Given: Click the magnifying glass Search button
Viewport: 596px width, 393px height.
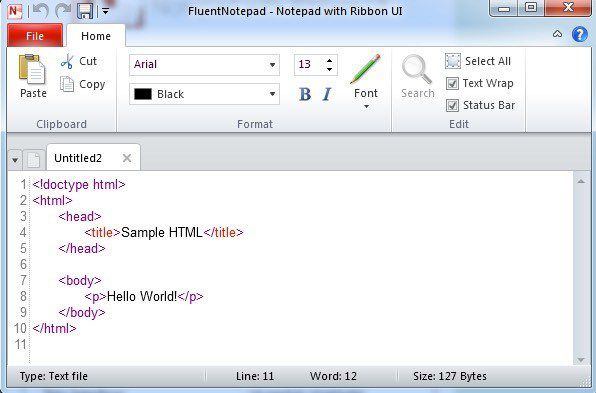Looking at the screenshot, I should [417, 76].
